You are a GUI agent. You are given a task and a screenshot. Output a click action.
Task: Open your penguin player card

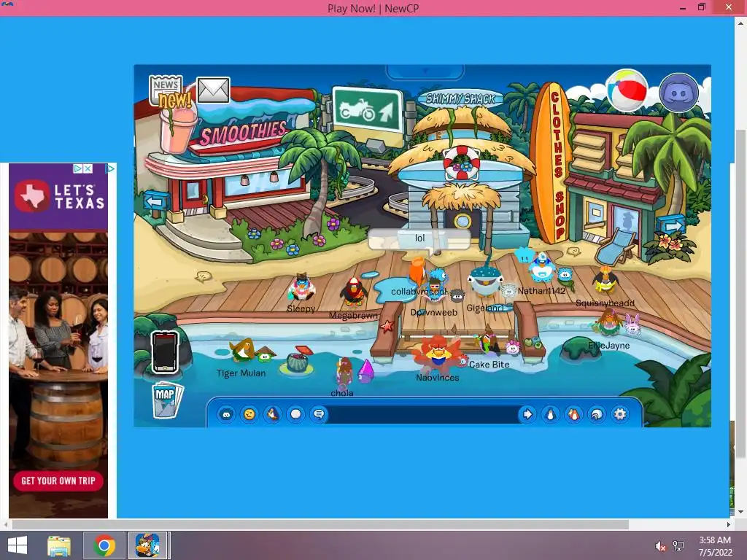tap(551, 414)
